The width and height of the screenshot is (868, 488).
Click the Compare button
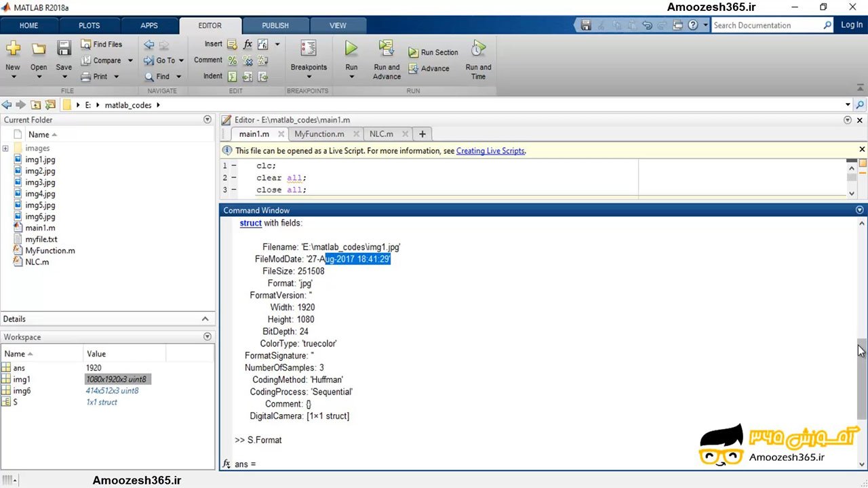pyautogui.click(x=102, y=60)
